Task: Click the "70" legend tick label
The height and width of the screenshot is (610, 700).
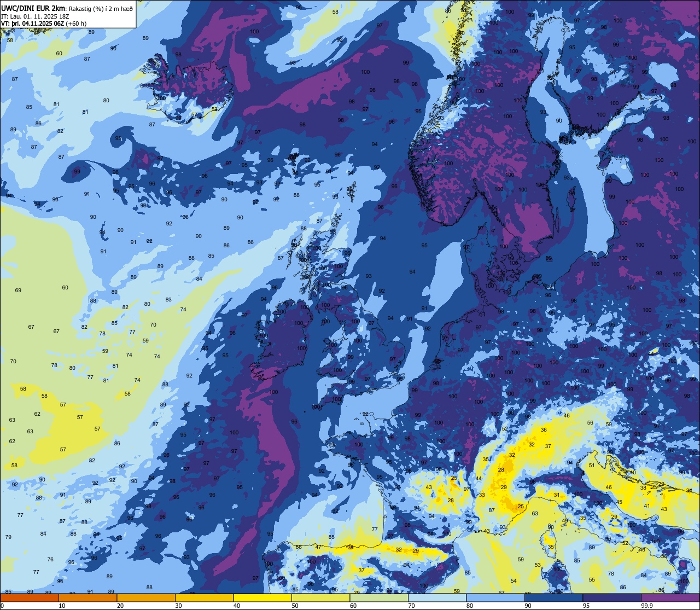Action: [412, 606]
